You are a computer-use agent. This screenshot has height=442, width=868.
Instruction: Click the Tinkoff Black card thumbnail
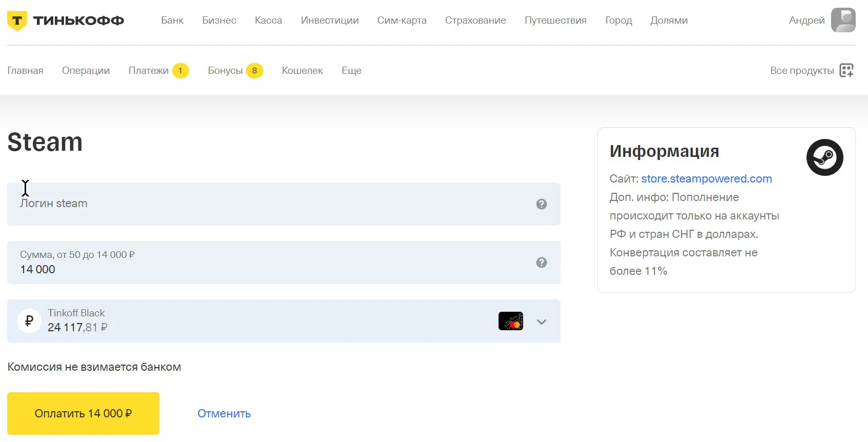[x=511, y=321]
